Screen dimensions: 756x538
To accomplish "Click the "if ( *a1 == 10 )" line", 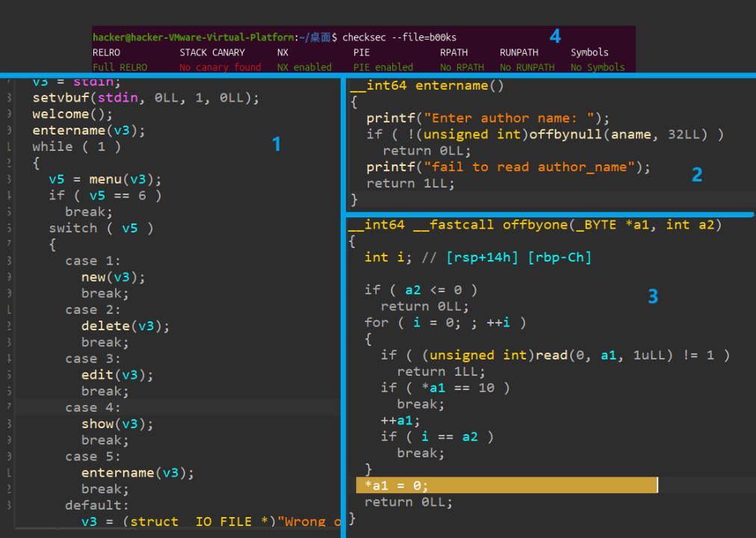I will click(x=445, y=388).
